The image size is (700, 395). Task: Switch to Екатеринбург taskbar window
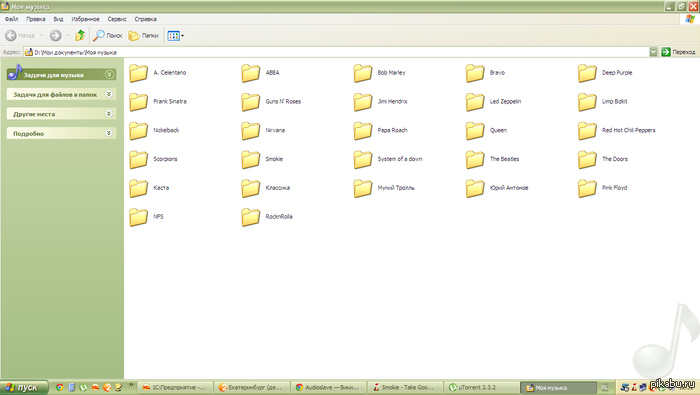pyautogui.click(x=252, y=387)
